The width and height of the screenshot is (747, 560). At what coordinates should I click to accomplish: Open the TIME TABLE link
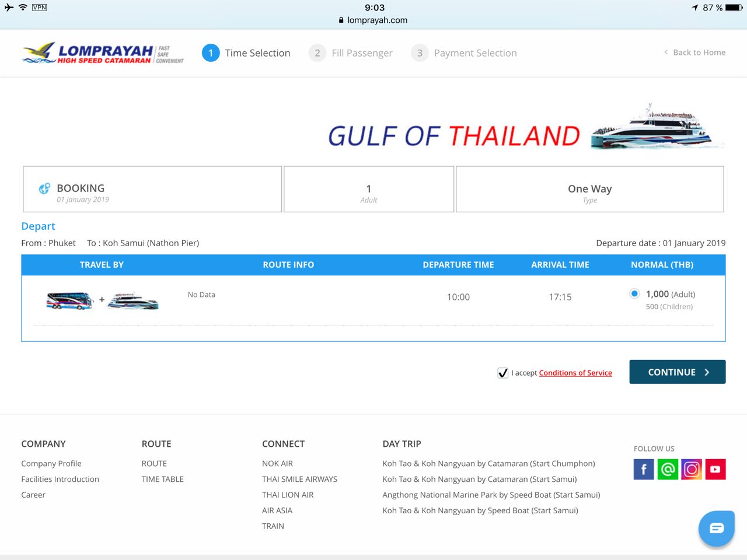(x=163, y=479)
